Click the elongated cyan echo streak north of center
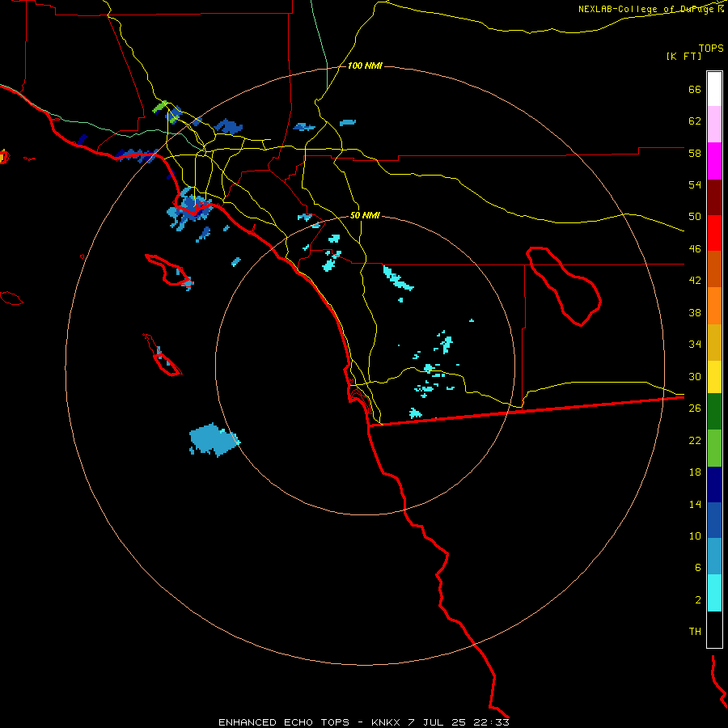 397,278
